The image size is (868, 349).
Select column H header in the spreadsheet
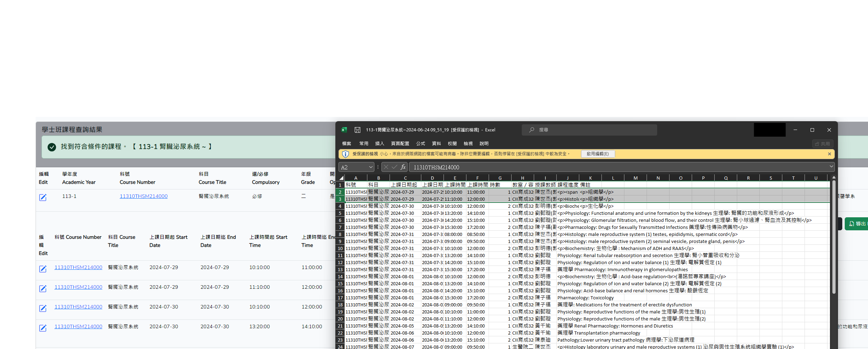[x=522, y=178]
